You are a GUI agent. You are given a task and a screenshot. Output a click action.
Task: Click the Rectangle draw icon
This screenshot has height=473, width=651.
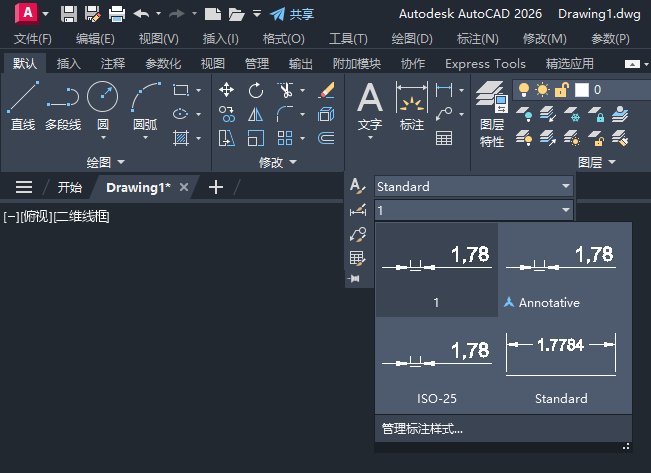[x=181, y=90]
